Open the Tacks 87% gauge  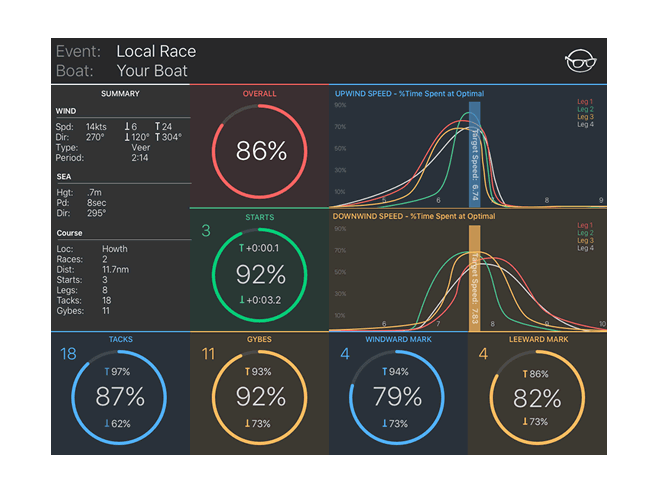click(x=120, y=396)
